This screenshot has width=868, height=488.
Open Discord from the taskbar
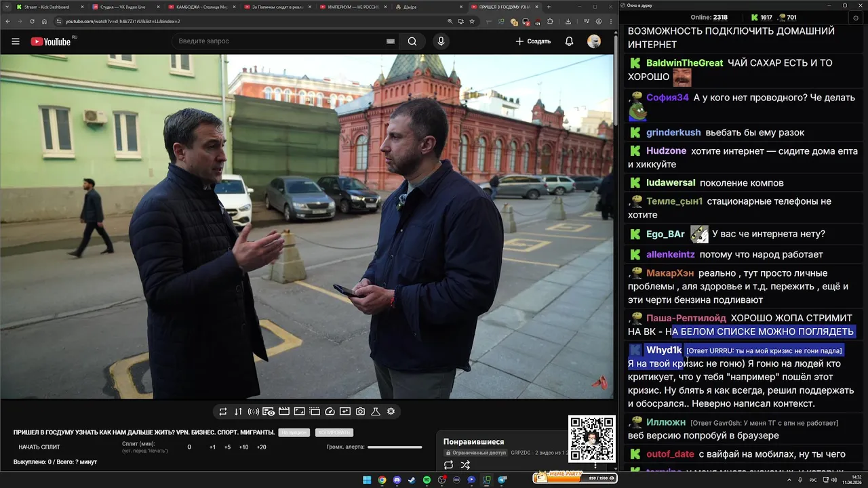(397, 480)
